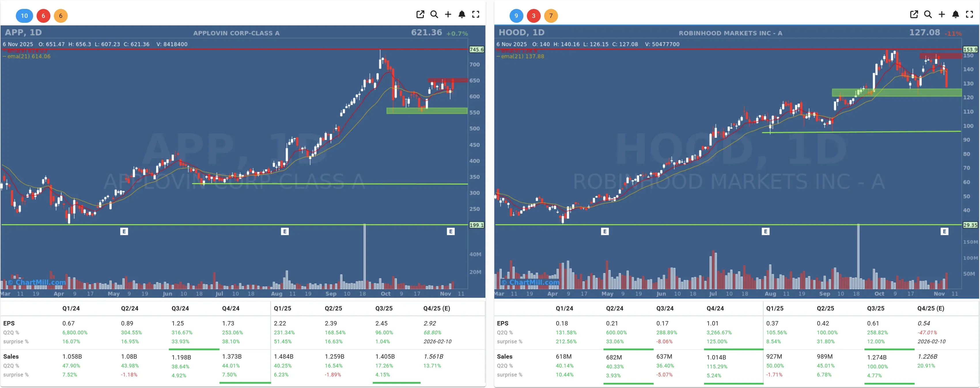Click the magnifier search icon above the APP chart
The width and height of the screenshot is (980, 388).
click(434, 14)
